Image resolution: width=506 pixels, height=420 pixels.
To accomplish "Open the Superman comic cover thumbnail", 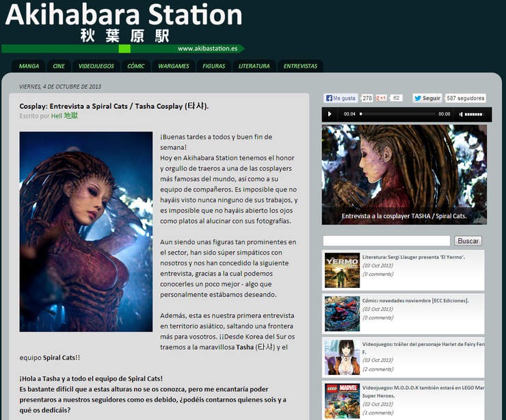I will [x=342, y=314].
